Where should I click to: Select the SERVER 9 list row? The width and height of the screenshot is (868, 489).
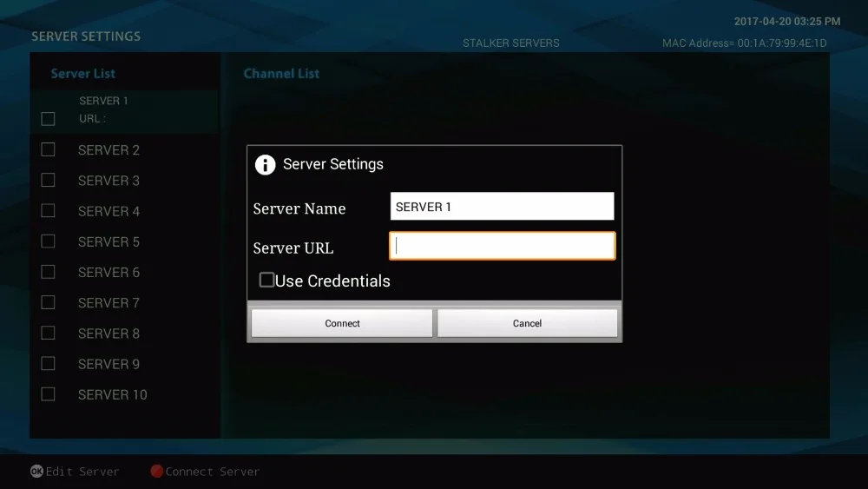pos(124,363)
